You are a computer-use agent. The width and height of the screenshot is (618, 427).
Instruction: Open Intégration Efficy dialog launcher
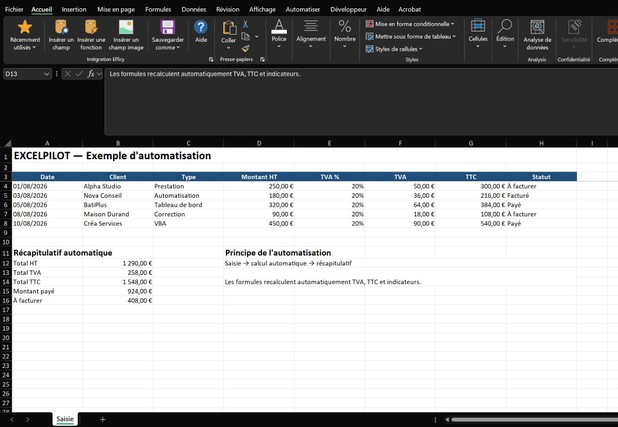211,60
